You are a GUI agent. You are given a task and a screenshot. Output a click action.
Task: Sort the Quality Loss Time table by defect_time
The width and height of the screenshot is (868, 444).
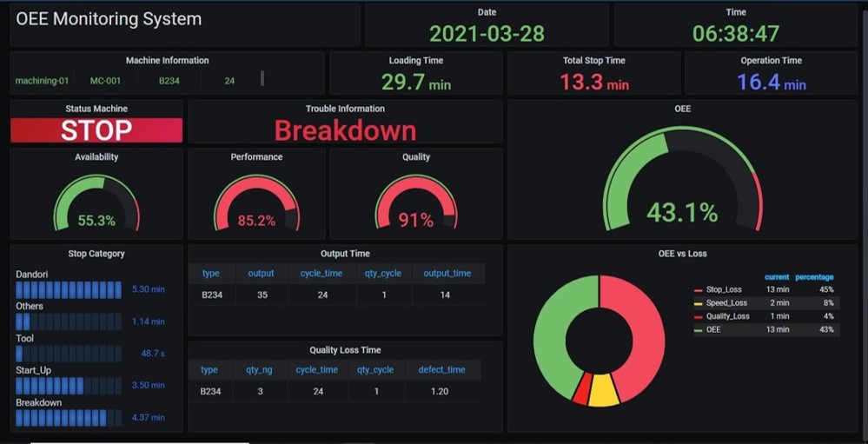pos(441,369)
